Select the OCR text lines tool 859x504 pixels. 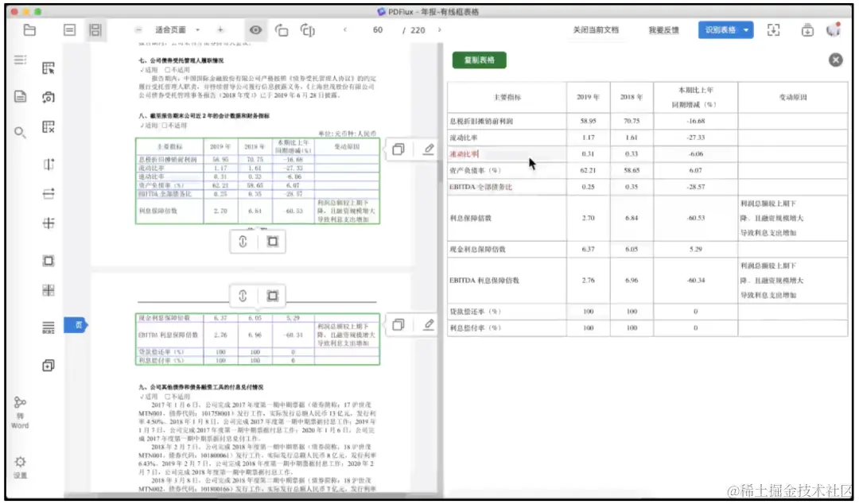pos(49,328)
